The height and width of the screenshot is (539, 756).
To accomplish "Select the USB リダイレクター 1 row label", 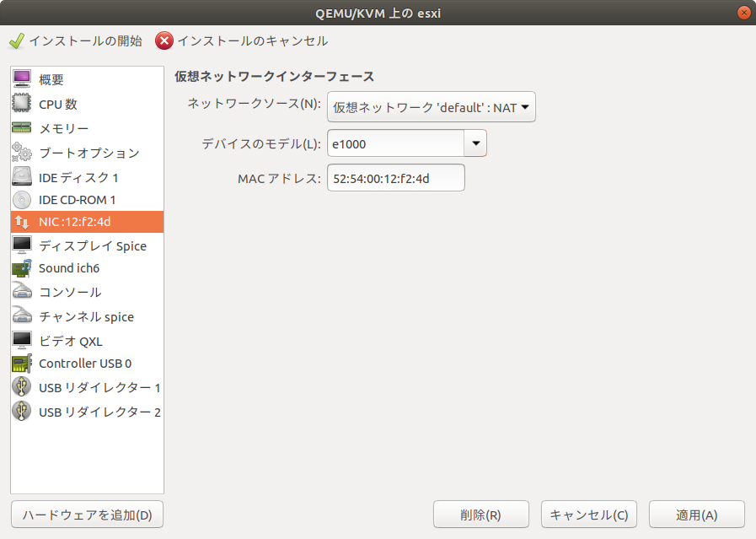I will click(99, 387).
